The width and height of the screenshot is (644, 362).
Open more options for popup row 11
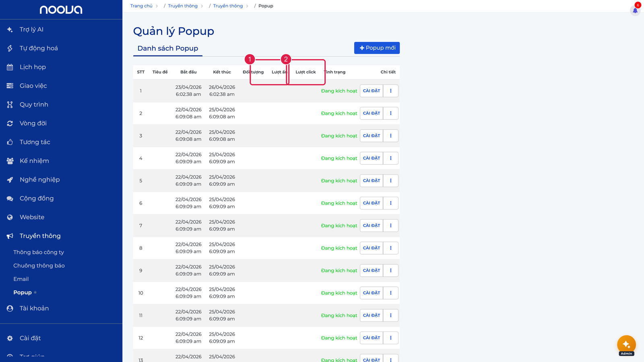tap(391, 315)
